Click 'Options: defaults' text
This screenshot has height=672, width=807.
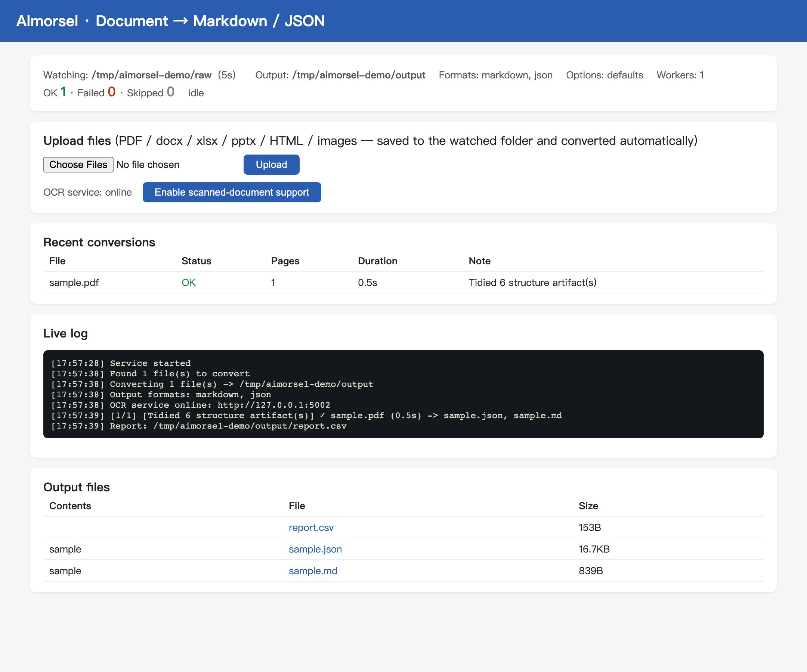click(604, 75)
